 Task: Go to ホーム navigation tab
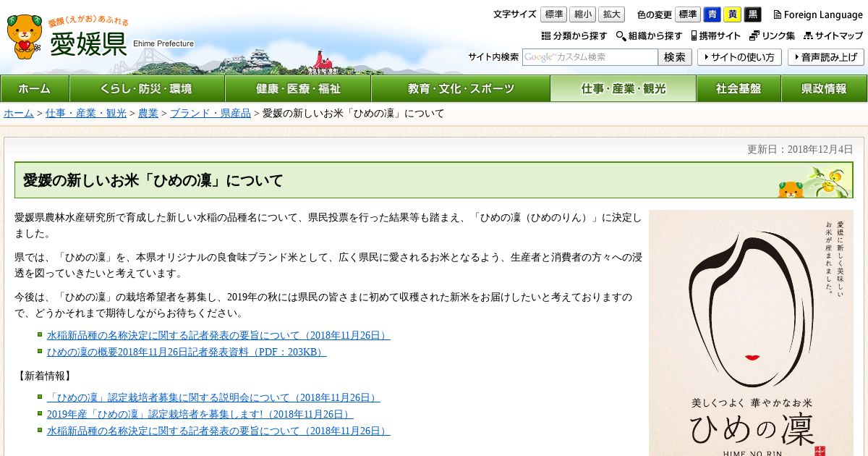pyautogui.click(x=35, y=88)
